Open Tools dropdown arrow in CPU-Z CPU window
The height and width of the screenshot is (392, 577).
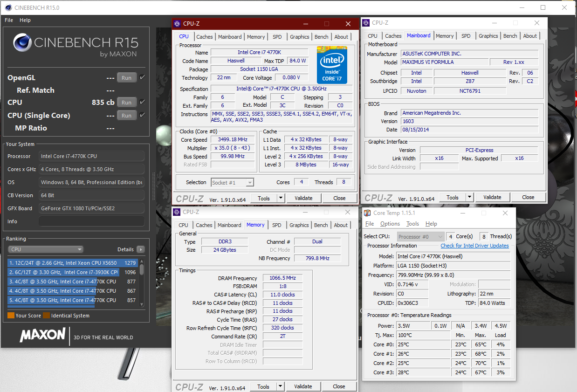coord(281,198)
